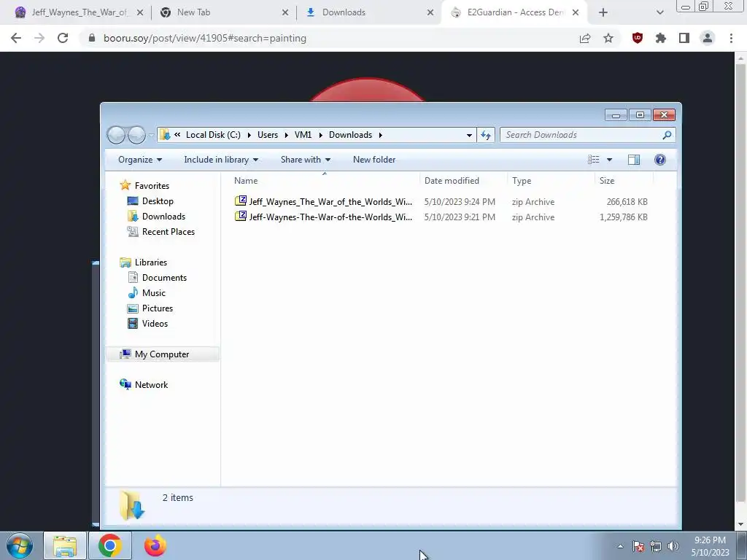Screen dimensions: 747x560
Task: Select the 1,259,786 KB zip archive
Action: click(x=441, y=217)
